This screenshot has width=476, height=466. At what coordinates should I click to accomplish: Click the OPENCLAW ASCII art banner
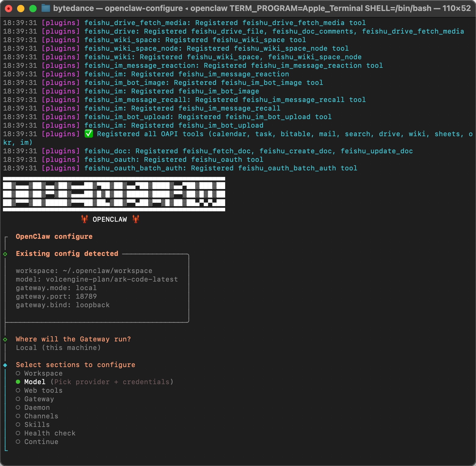click(x=114, y=194)
